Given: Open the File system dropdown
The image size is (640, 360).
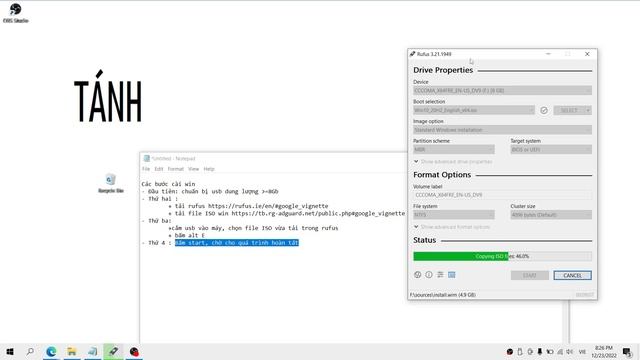Looking at the screenshot, I should tap(453, 215).
